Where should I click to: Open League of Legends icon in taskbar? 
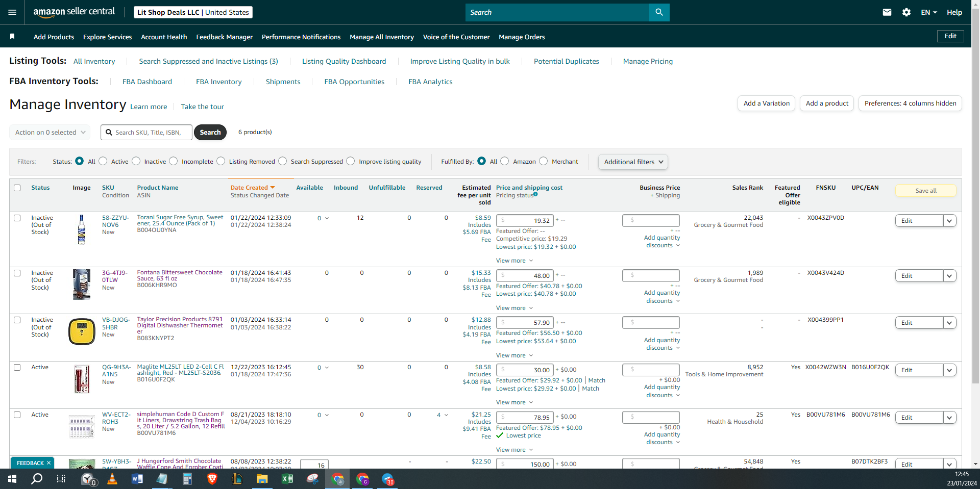pyautogui.click(x=237, y=479)
